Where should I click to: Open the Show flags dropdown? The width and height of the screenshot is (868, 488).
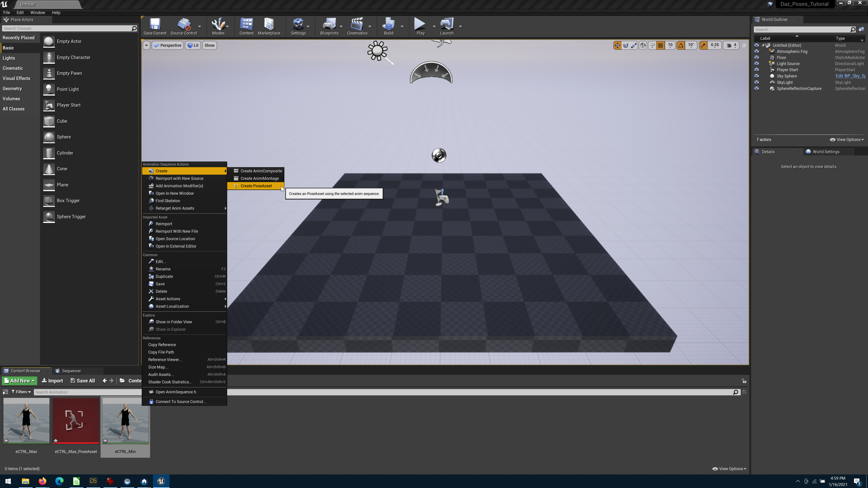click(209, 45)
